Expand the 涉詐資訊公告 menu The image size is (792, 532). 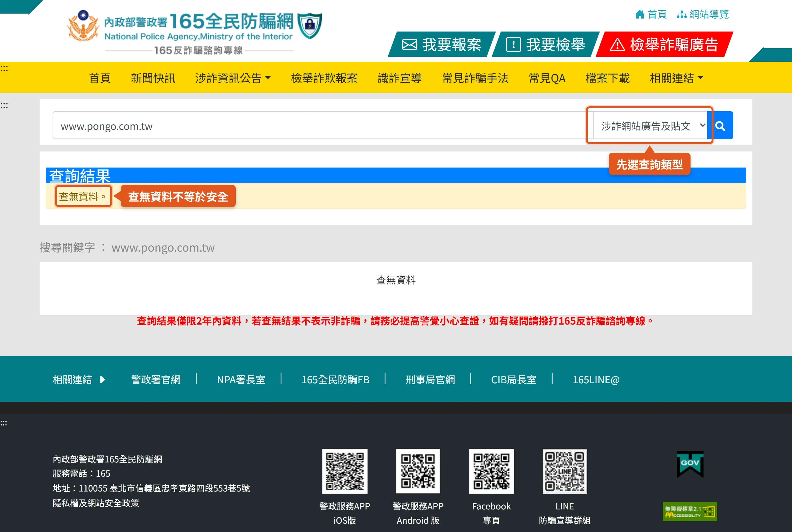coord(233,79)
